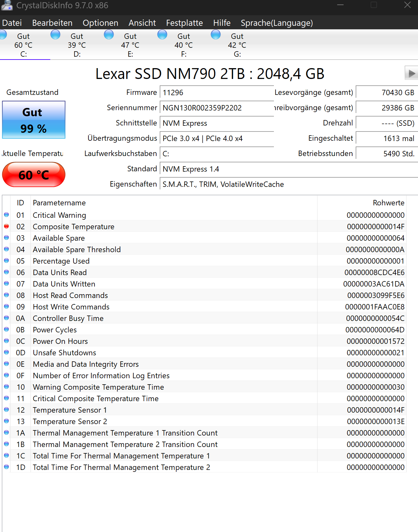Select the Host Read Commands row

[x=204, y=295]
